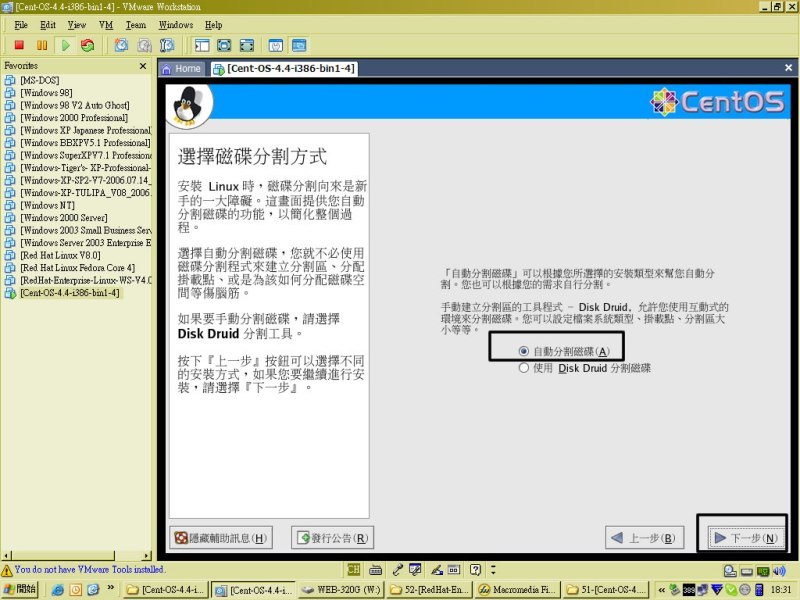Click WEB-320G (W:) taskbar button

pyautogui.click(x=341, y=590)
